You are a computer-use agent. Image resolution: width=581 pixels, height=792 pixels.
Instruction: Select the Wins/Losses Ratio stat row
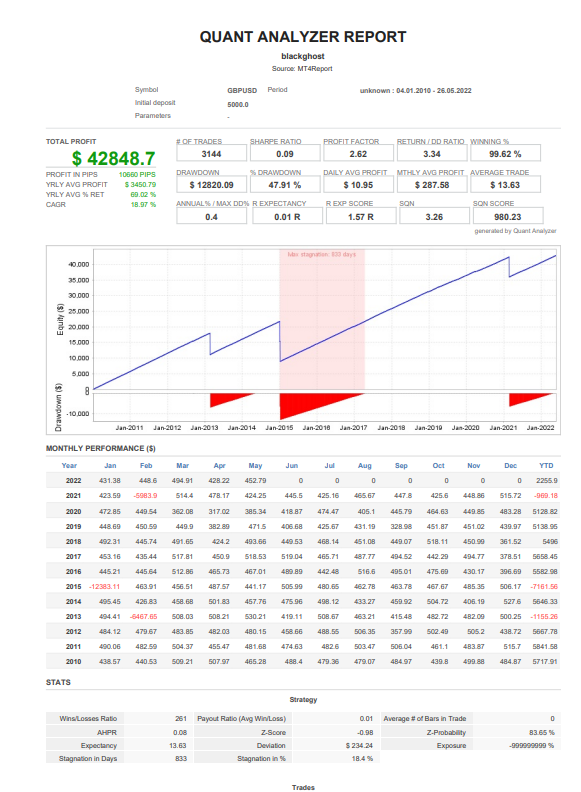point(117,718)
